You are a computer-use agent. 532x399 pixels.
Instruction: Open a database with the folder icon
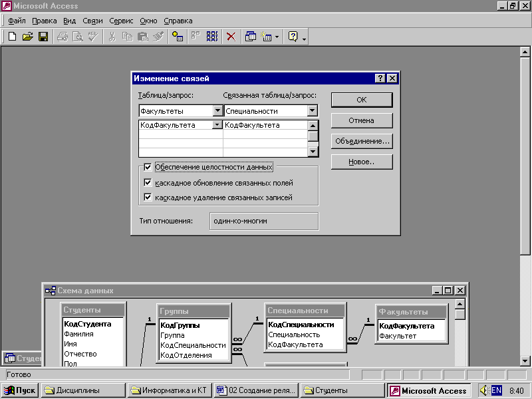(27, 37)
